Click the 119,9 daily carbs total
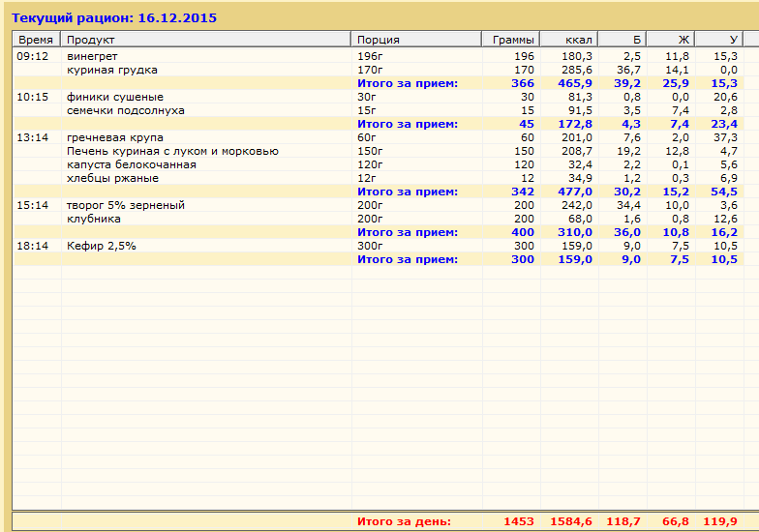This screenshot has width=759, height=532. point(720,521)
